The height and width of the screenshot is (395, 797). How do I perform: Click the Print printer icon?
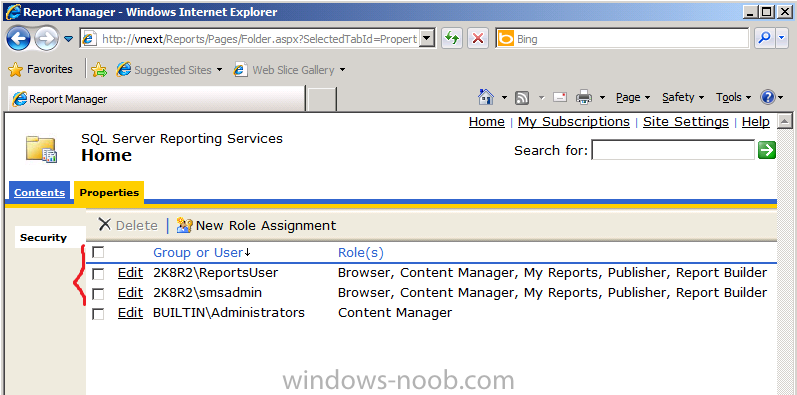[584, 97]
